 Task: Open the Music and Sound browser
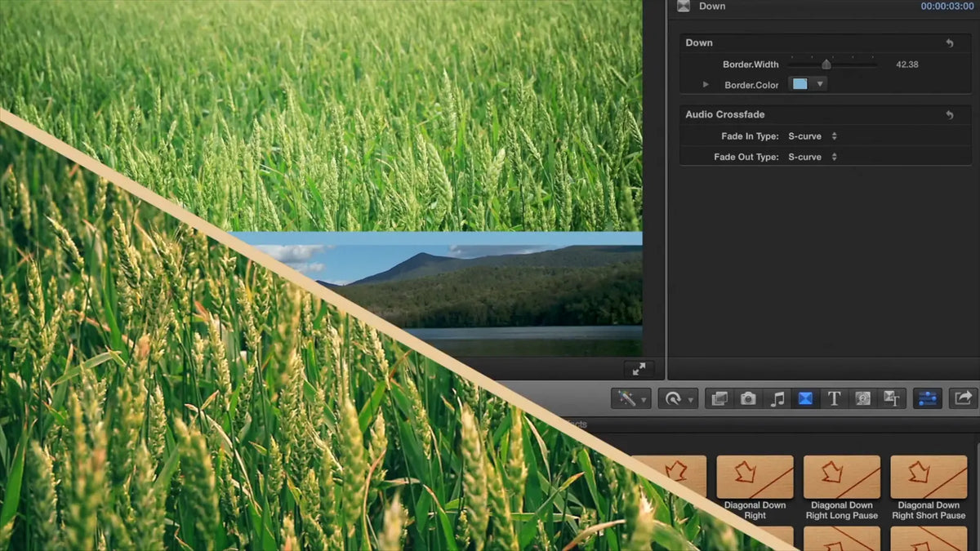tap(777, 398)
